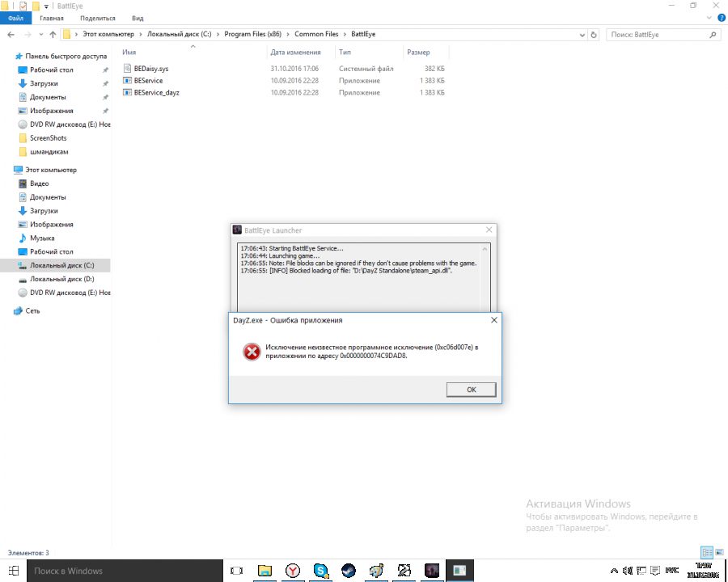
Task: Show hidden system tray icons
Action: tap(614, 571)
